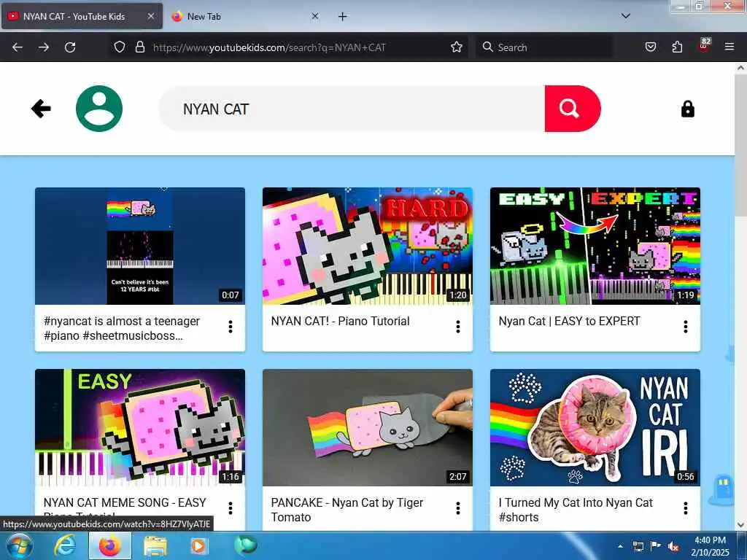
Task: Open options for NYAN CAT MEME SONG - EASY
Action: [230, 508]
